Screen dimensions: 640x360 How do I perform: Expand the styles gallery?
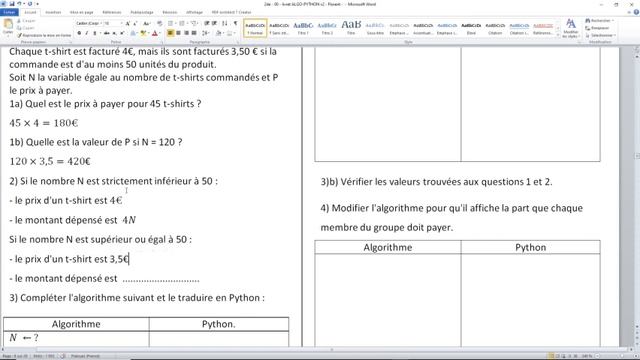[x=558, y=36]
